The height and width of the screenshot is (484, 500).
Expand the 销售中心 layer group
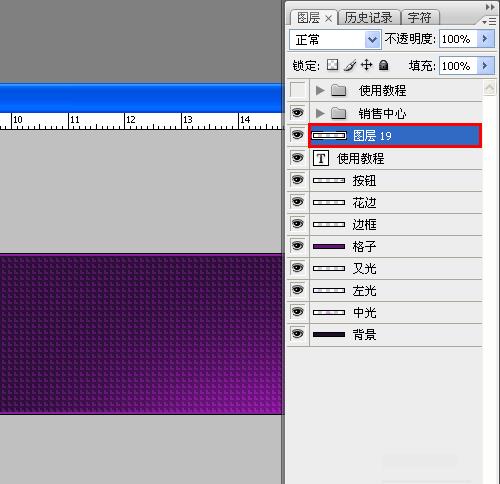pyautogui.click(x=320, y=113)
